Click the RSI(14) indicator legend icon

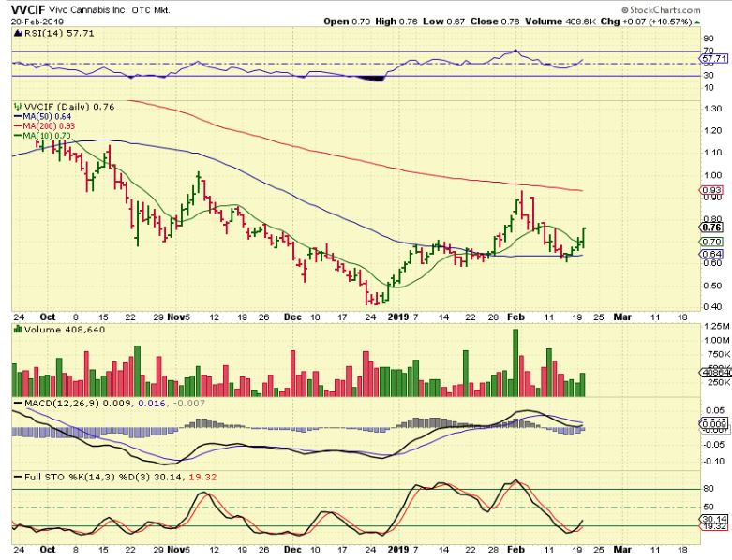coord(18,33)
